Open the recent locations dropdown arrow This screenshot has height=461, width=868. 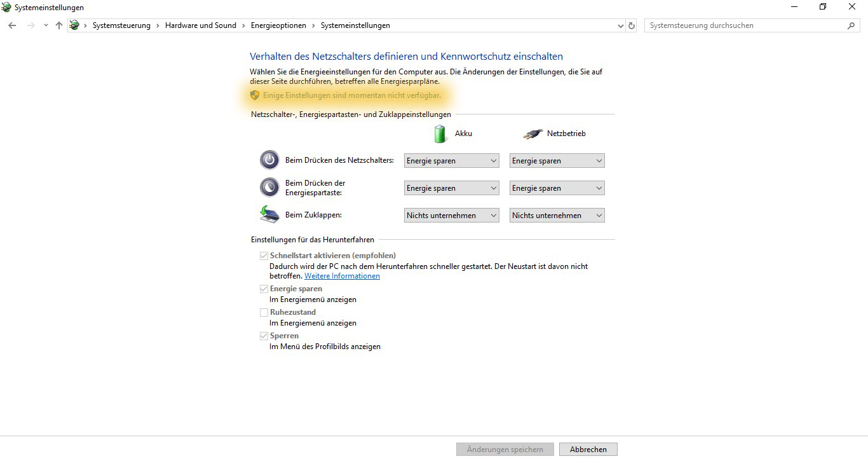coord(45,25)
